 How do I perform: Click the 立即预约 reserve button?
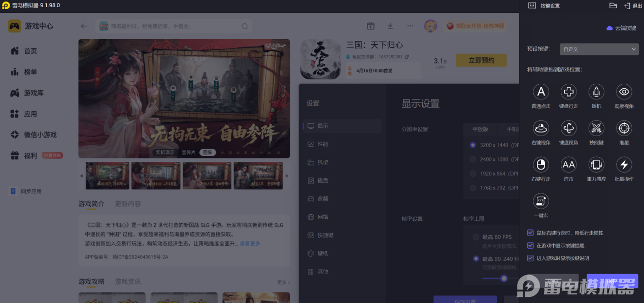tap(482, 60)
